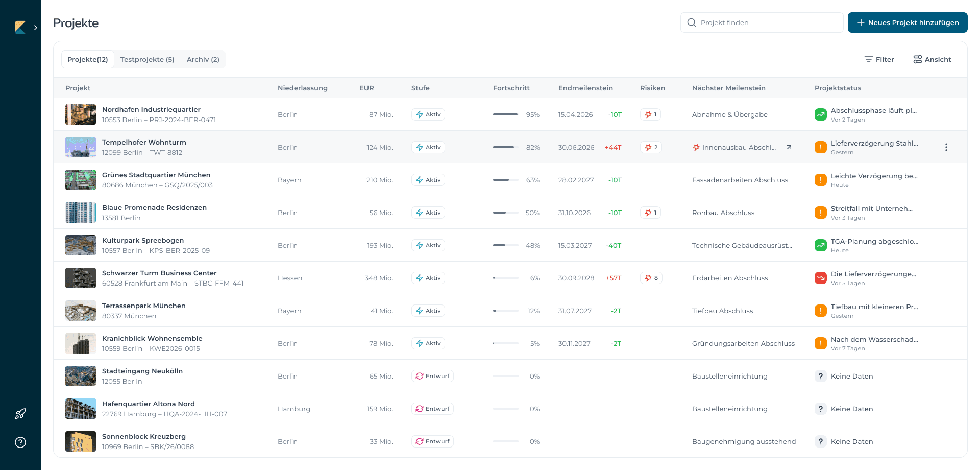Click orange warning icon for Terrassenpark München

(821, 311)
